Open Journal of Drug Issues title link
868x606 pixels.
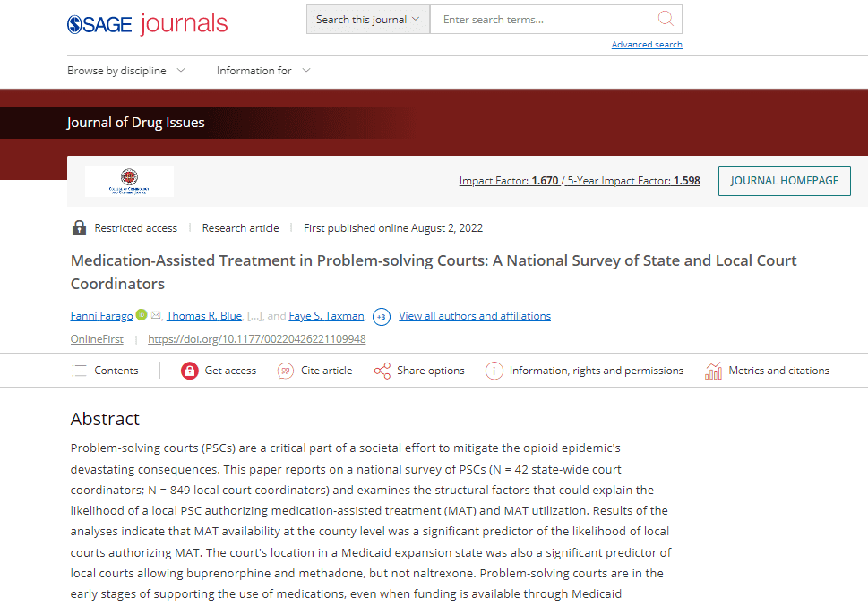135,123
